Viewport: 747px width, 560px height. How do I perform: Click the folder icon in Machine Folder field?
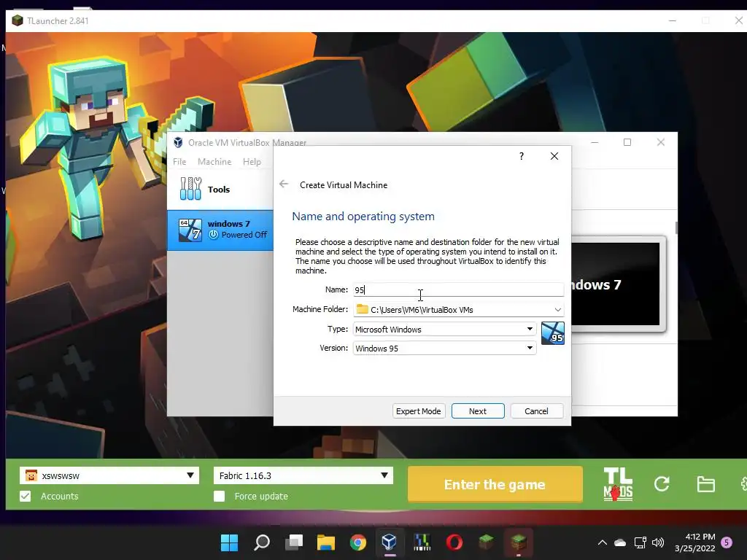tap(362, 309)
